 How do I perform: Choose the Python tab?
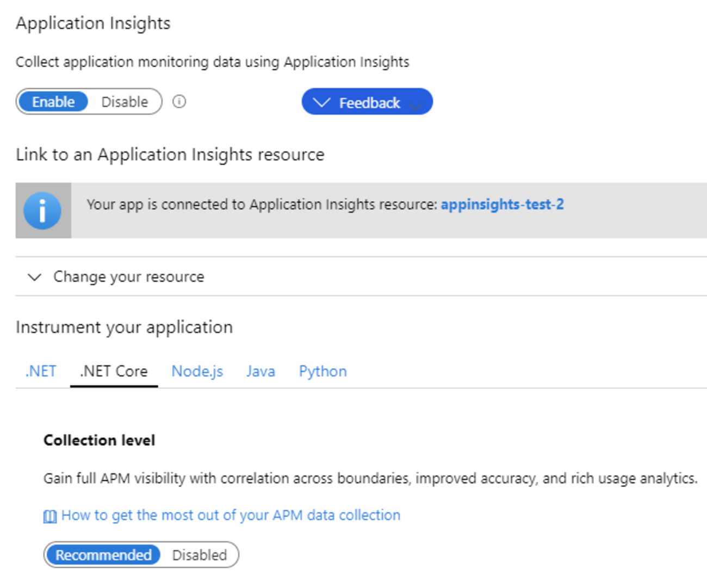[x=323, y=371]
